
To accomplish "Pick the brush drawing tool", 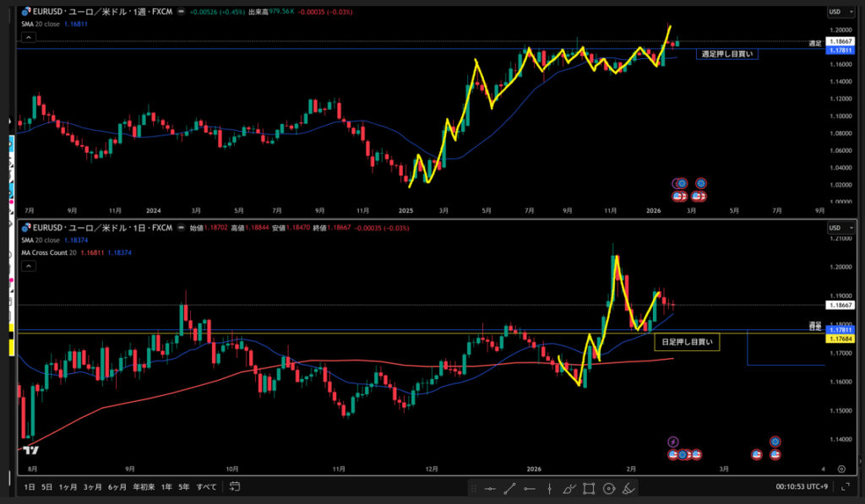I will click(569, 488).
